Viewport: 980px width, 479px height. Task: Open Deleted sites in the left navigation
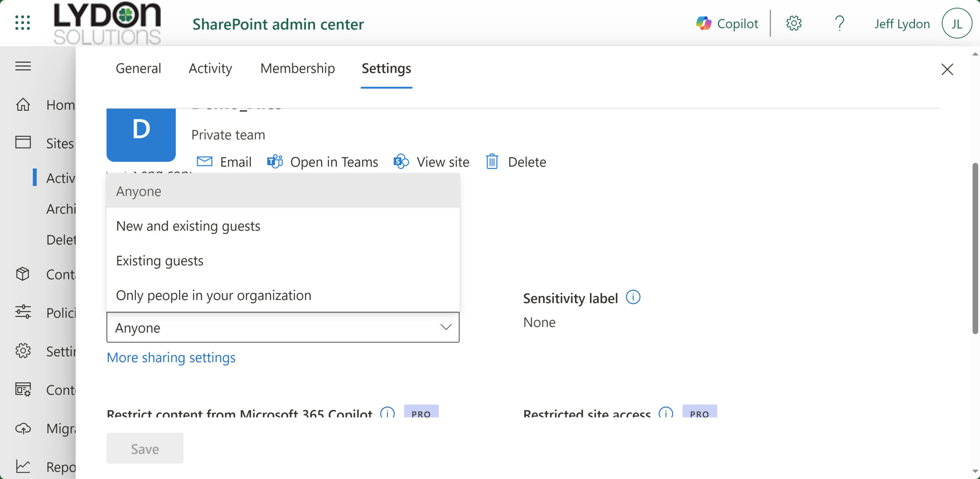[x=61, y=239]
